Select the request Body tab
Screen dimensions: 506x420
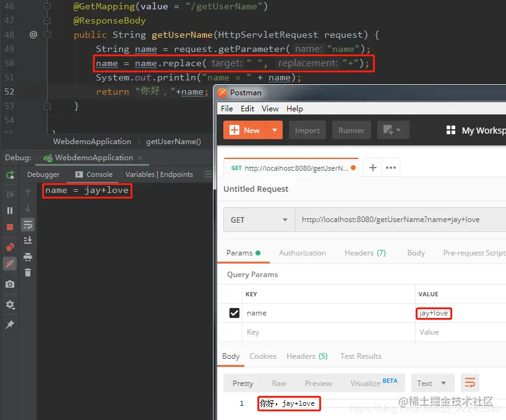coord(416,253)
